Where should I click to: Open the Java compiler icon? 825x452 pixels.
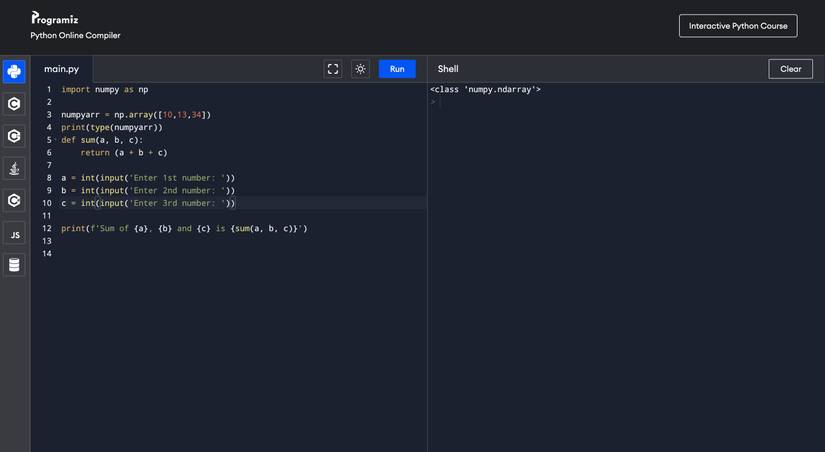pos(14,168)
